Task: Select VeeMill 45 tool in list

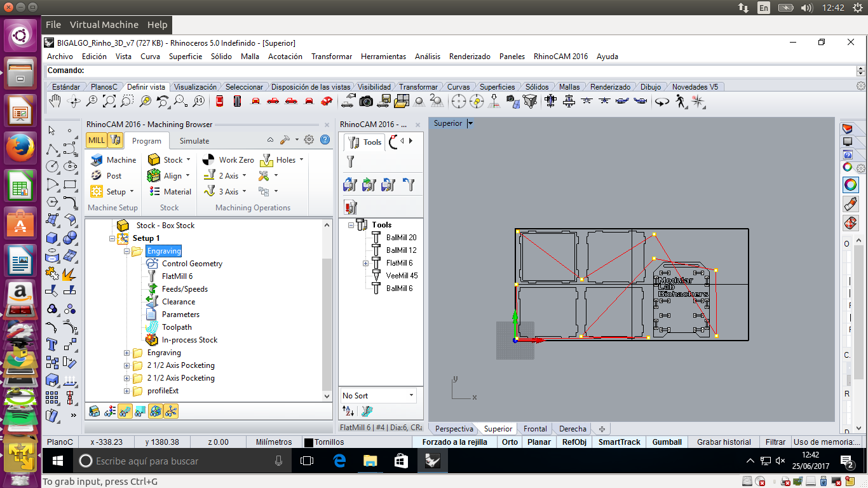Action: tap(402, 276)
